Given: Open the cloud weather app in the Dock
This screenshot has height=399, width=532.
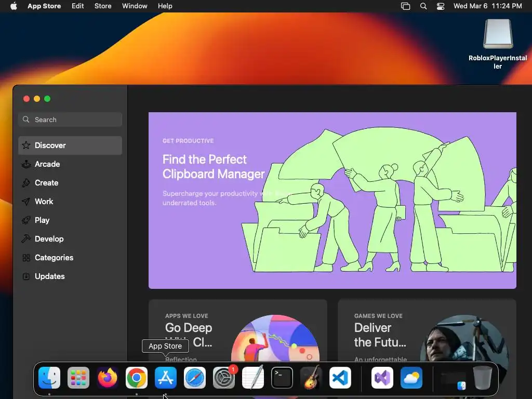Looking at the screenshot, I should pyautogui.click(x=411, y=378).
